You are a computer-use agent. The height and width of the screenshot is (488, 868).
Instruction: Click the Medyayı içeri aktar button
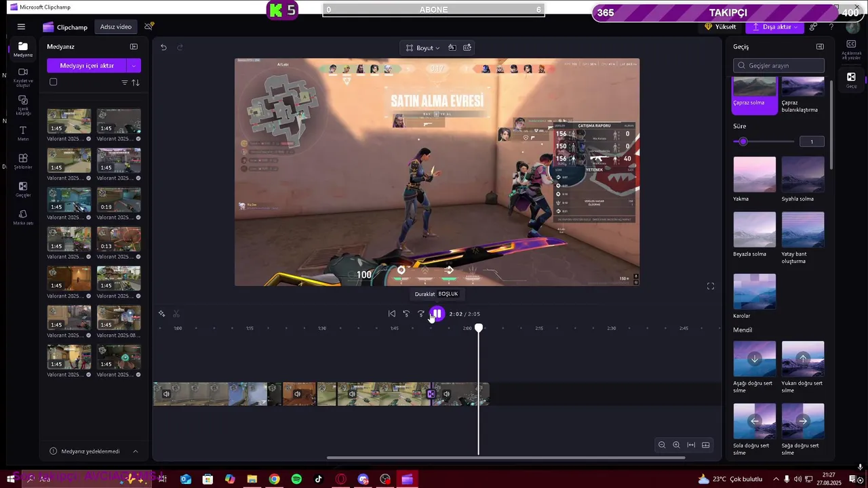point(87,66)
